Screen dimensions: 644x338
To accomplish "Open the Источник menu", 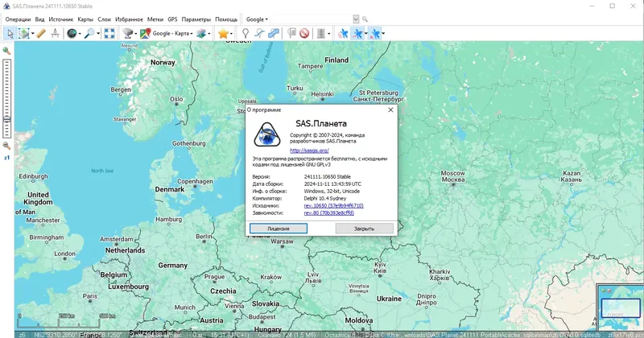I will pos(61,19).
